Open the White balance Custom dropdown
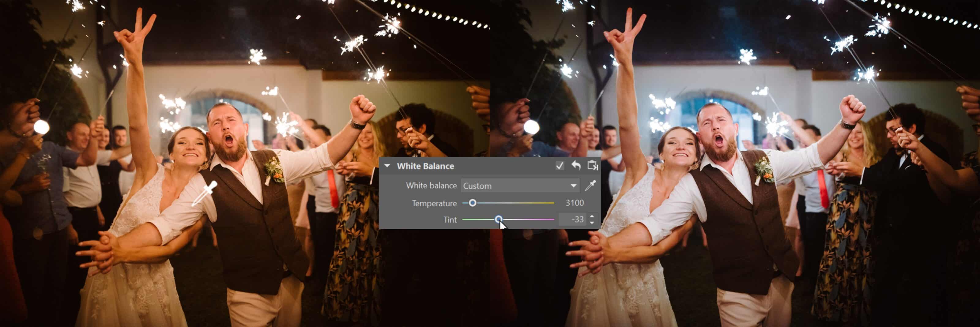This screenshot has width=980, height=327. [x=520, y=186]
